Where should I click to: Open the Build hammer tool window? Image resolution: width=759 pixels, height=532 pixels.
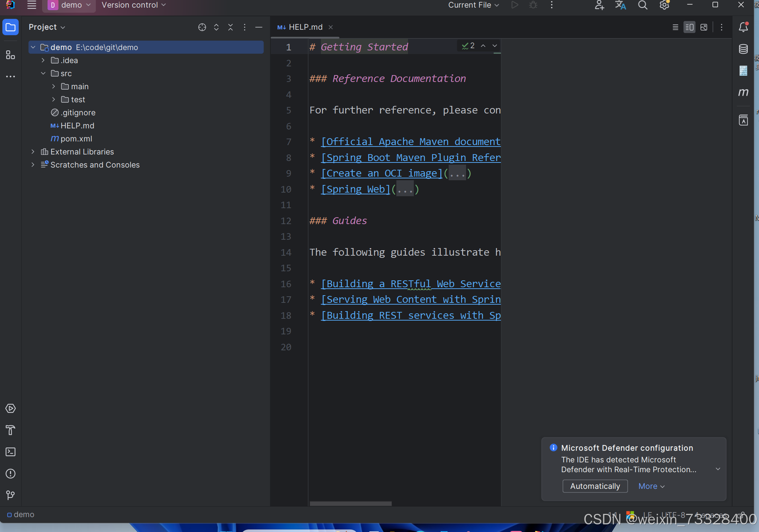11,430
